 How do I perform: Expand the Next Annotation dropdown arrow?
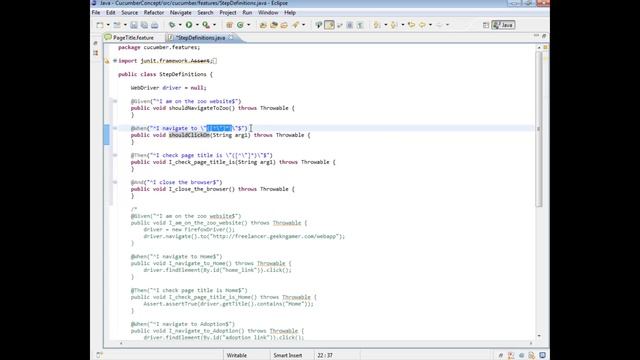coord(386,25)
